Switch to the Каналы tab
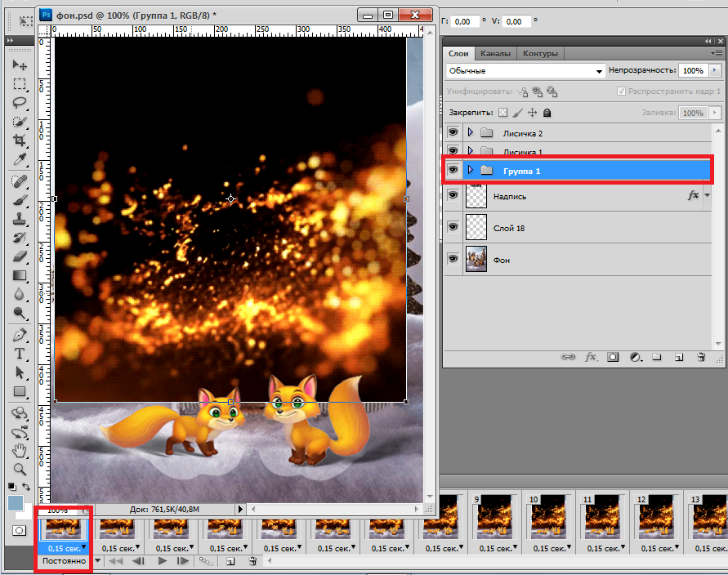Viewport: 728px width, 575px height. pyautogui.click(x=495, y=53)
